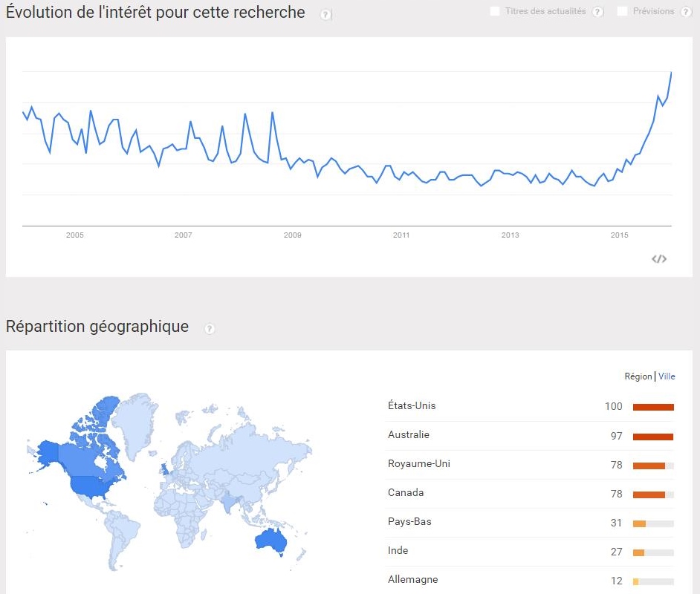This screenshot has width=700, height=594.
Task: Click the Inde region row
Action: 531,551
